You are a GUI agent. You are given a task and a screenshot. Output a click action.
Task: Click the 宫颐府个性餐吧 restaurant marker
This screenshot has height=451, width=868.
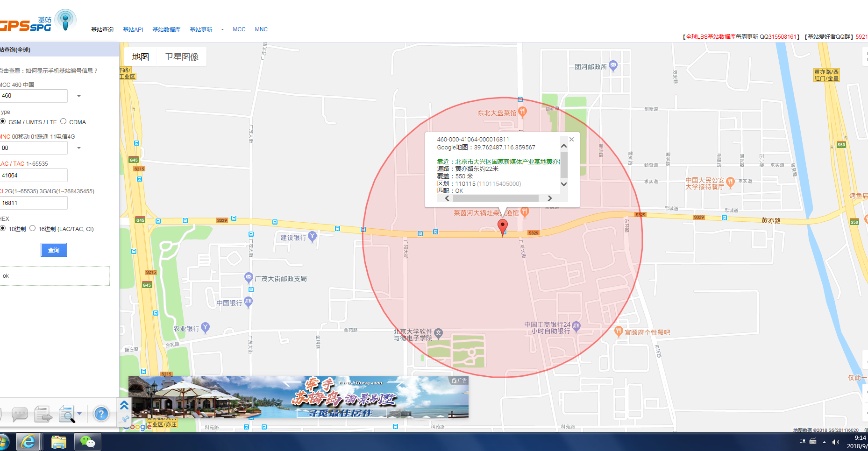619,331
